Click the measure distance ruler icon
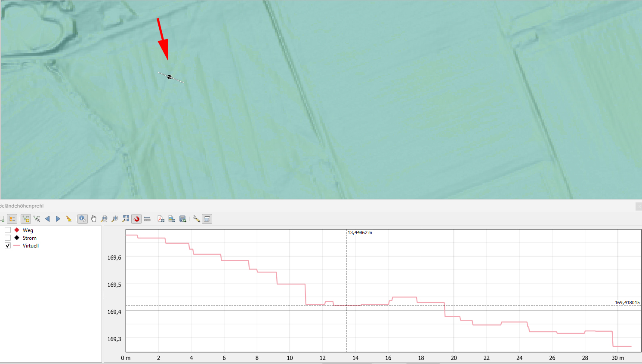The width and height of the screenshot is (642, 364). [147, 219]
